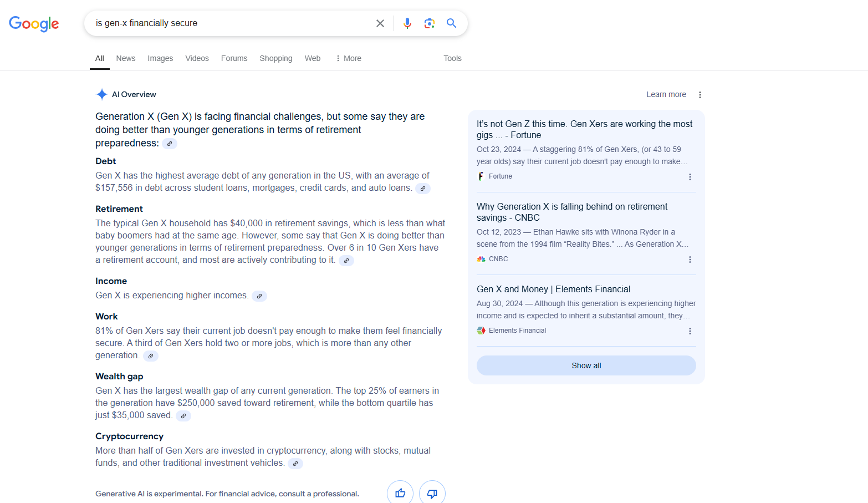Open source link chip in Debt section
This screenshot has width=868, height=503.
click(423, 189)
